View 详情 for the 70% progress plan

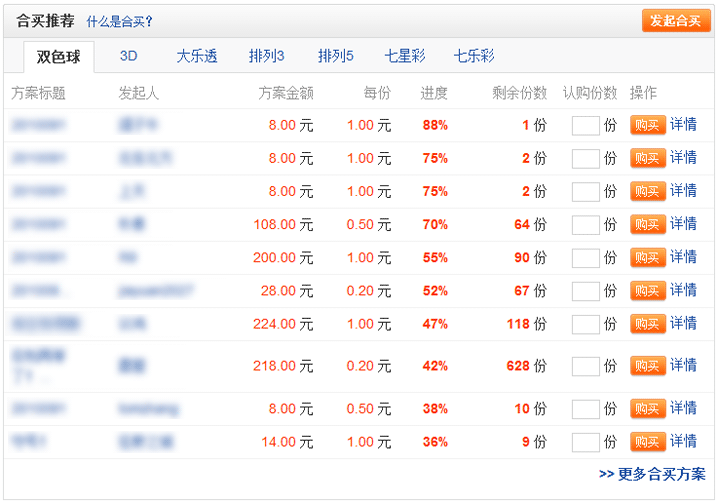click(x=683, y=224)
